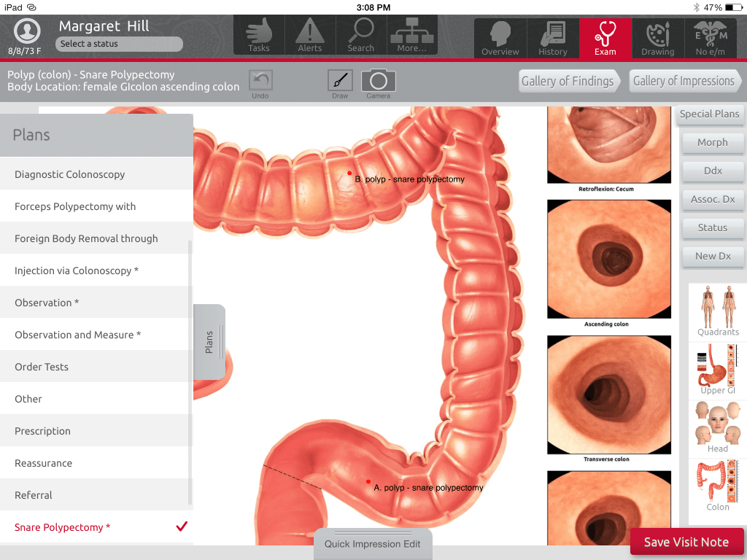Viewport: 747px width, 560px height.
Task: Tap the Morph button
Action: pyautogui.click(x=713, y=143)
